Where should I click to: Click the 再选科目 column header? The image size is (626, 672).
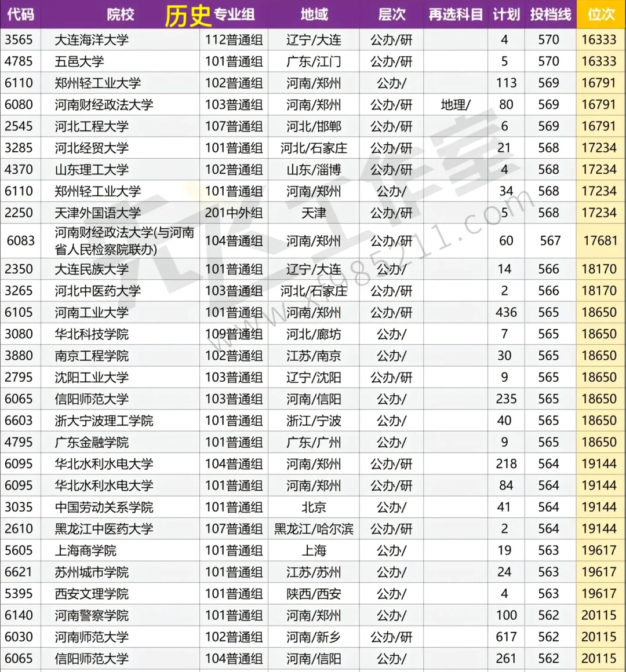click(x=456, y=14)
